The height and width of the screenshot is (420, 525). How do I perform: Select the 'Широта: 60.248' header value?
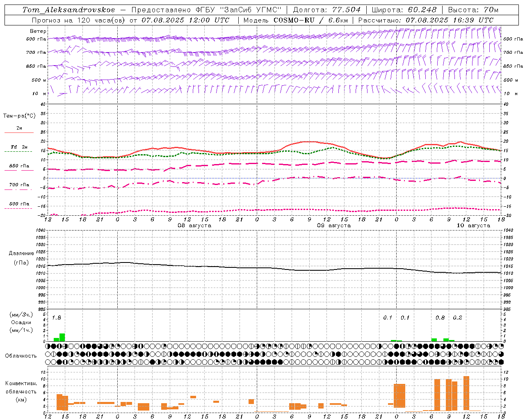pos(404,10)
